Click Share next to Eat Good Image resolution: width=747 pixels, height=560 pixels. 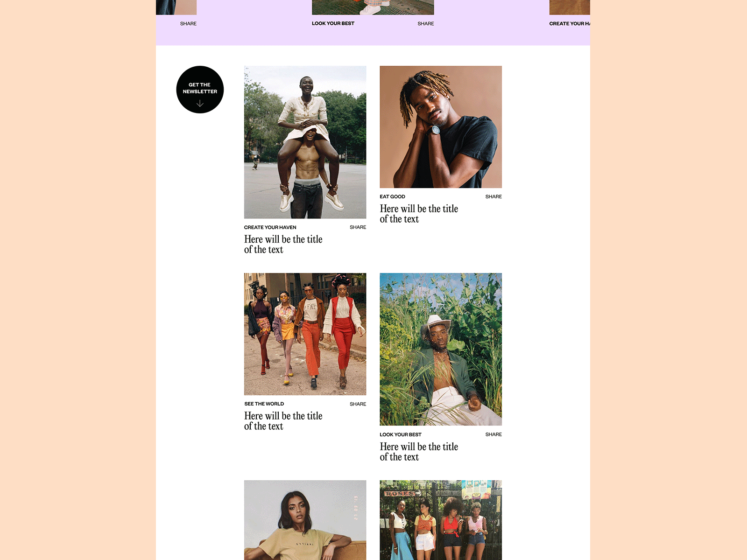coord(493,196)
